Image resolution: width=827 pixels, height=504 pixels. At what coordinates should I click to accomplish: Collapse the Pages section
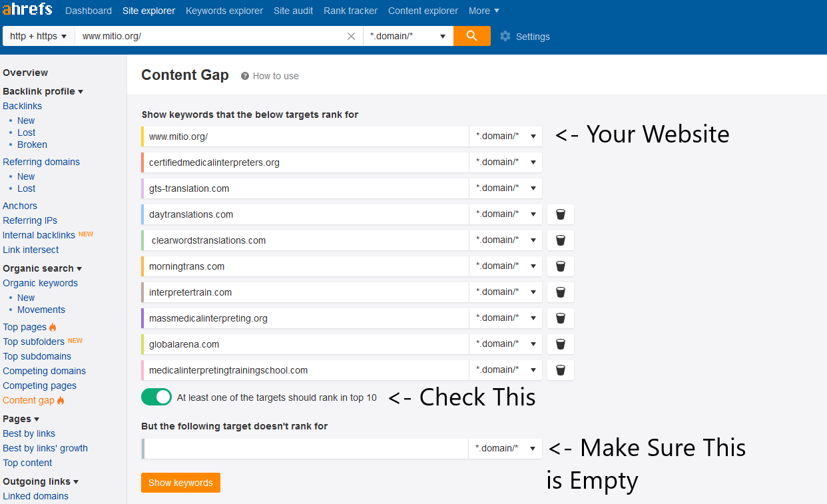point(21,419)
